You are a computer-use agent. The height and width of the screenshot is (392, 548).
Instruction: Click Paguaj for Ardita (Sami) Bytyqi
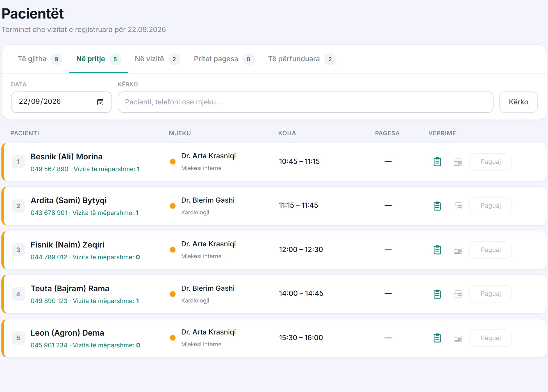pos(491,206)
